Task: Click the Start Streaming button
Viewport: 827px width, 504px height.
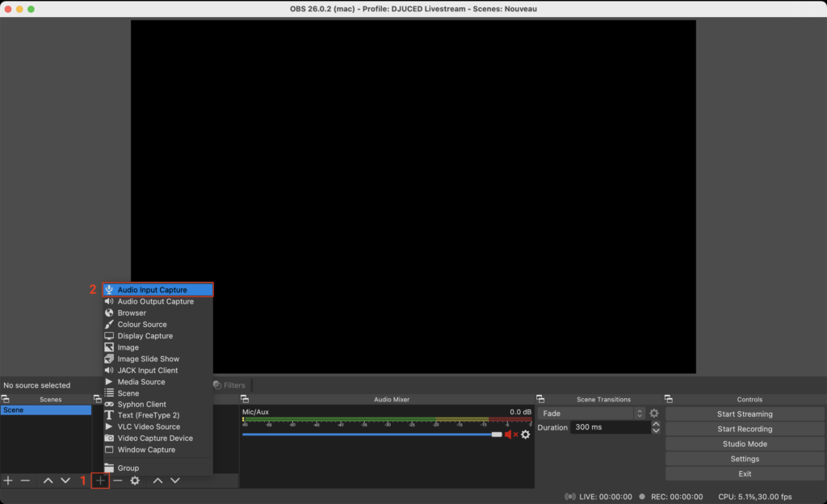Action: 745,414
